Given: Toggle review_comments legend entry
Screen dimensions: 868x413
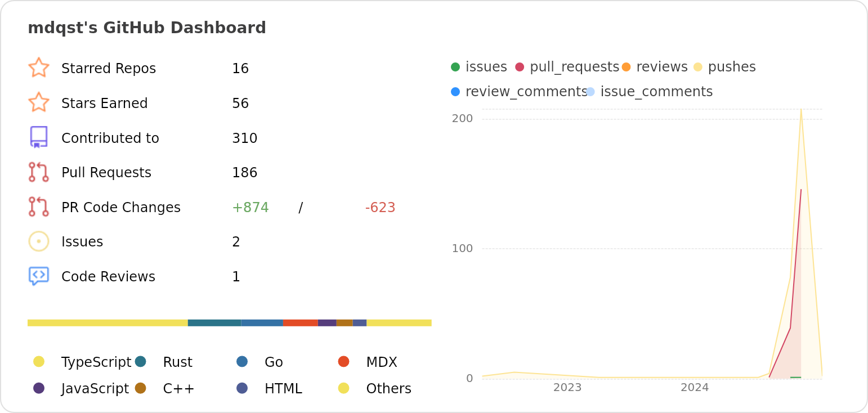Looking at the screenshot, I should point(519,92).
